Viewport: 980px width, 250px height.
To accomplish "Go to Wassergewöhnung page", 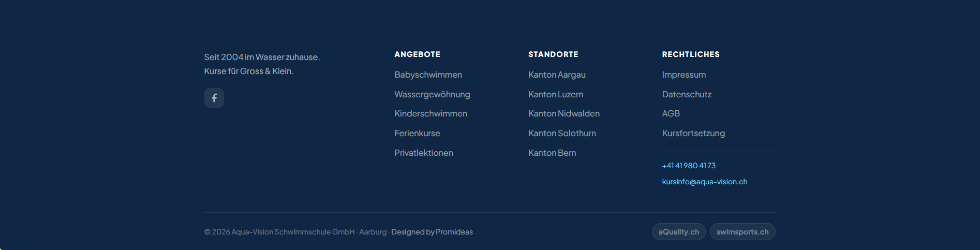I will click(432, 94).
